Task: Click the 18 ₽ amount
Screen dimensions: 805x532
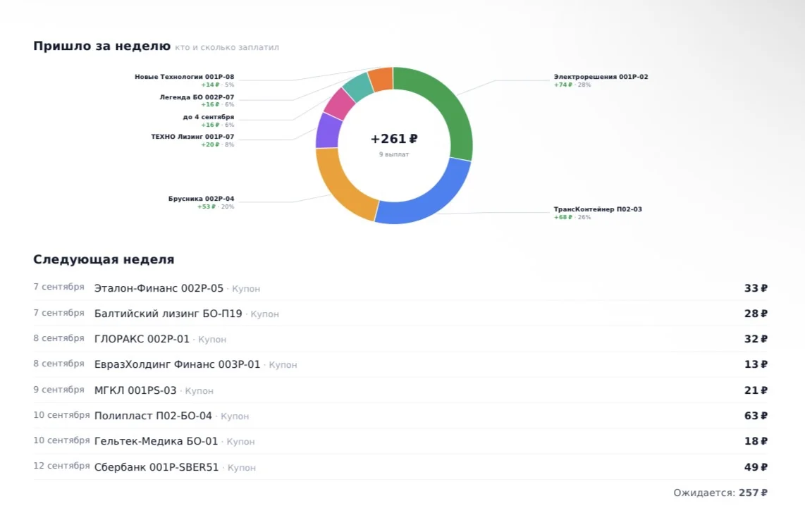Action: [x=756, y=441]
